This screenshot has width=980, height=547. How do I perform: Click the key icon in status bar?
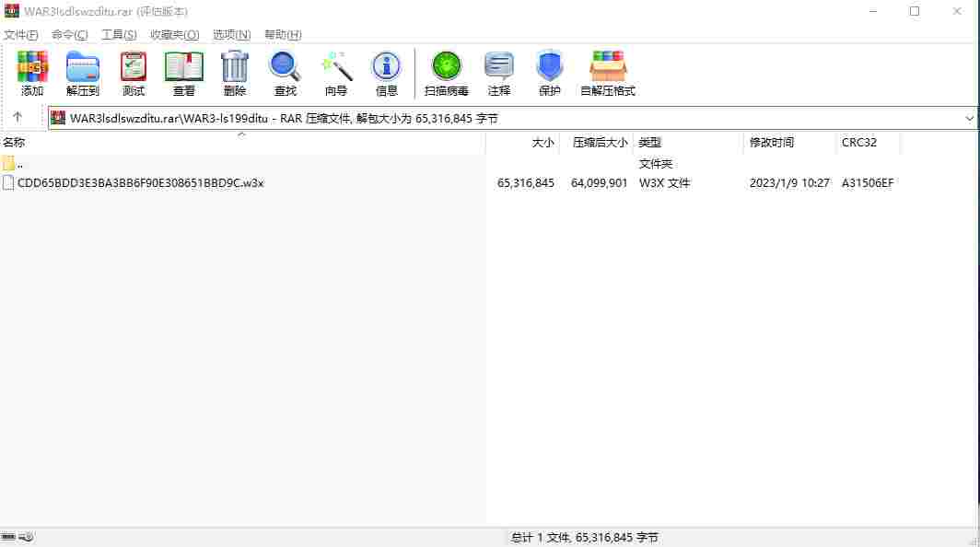[26, 537]
